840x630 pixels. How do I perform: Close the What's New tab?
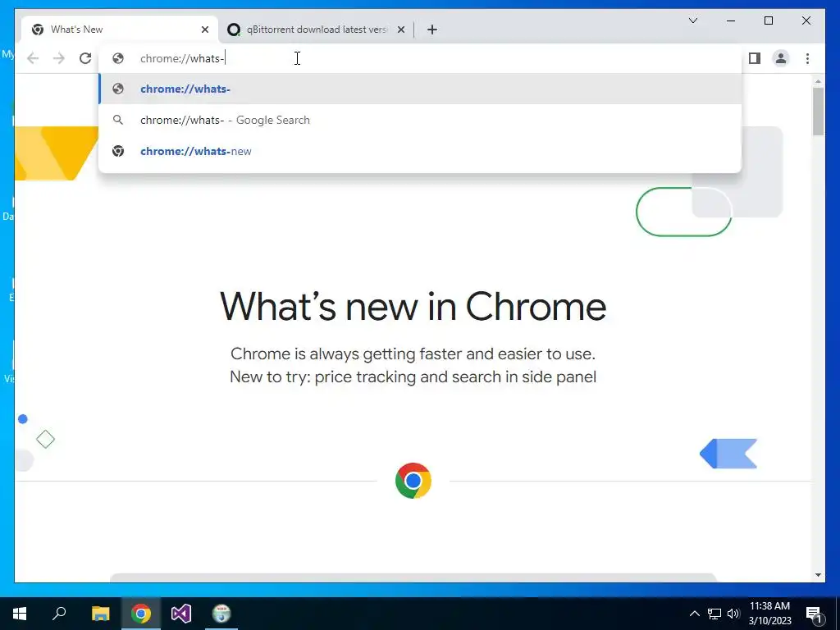[204, 30]
